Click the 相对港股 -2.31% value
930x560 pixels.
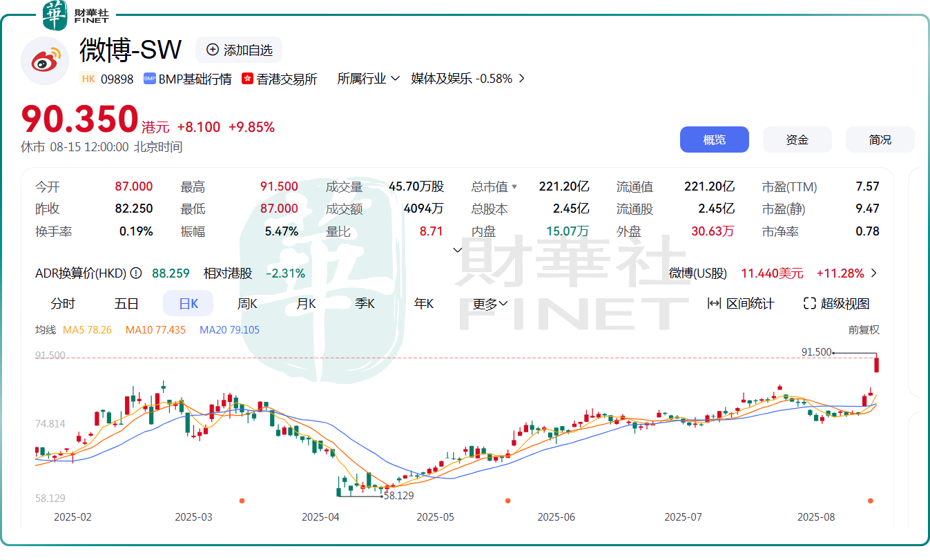(285, 273)
